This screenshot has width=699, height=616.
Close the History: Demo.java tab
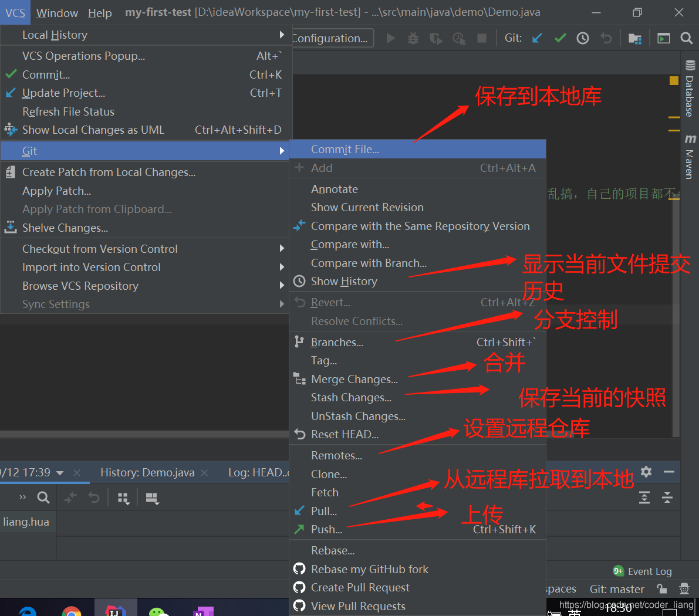pos(204,473)
